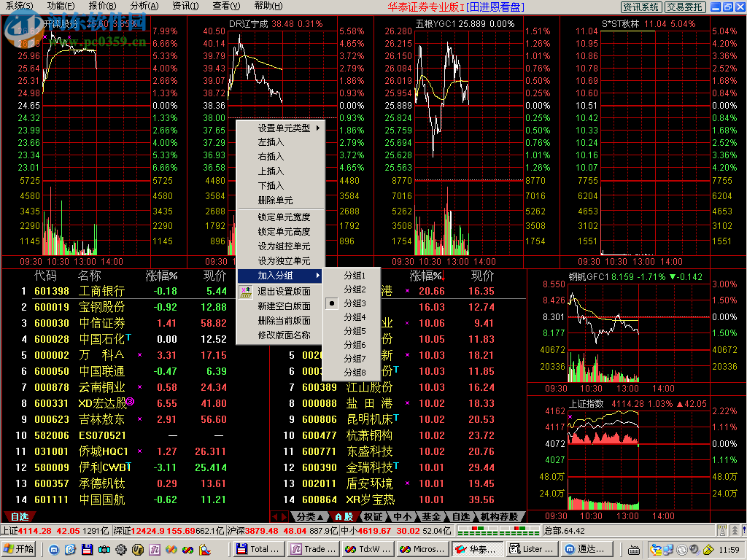Toggle 锁定单元高度 option
Screen dimensions: 747x560
(281, 232)
